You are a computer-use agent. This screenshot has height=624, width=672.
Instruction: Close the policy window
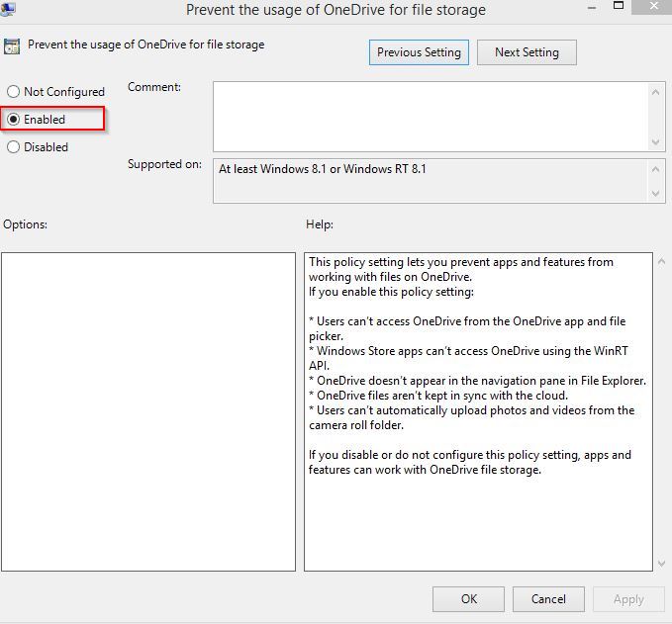[x=653, y=6]
